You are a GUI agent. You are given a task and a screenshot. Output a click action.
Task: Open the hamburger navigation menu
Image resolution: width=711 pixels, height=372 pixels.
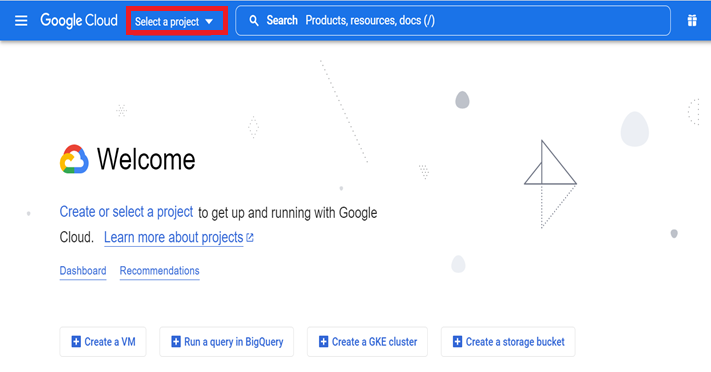(x=21, y=21)
